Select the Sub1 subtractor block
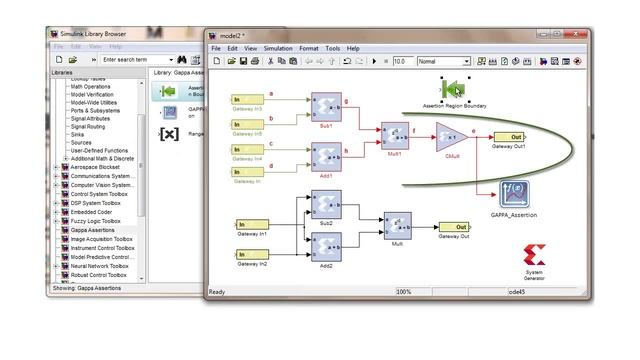This screenshot has height=360, width=640. tap(326, 107)
